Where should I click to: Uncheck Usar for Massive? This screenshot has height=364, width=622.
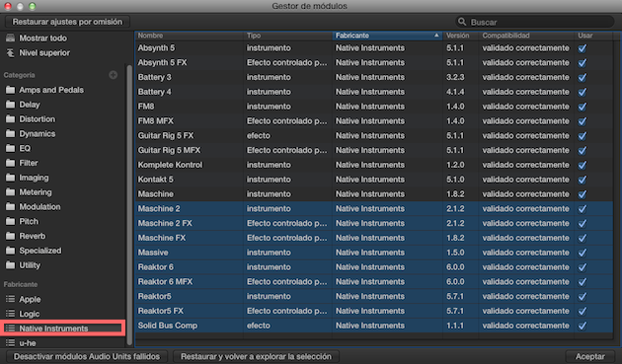click(583, 253)
